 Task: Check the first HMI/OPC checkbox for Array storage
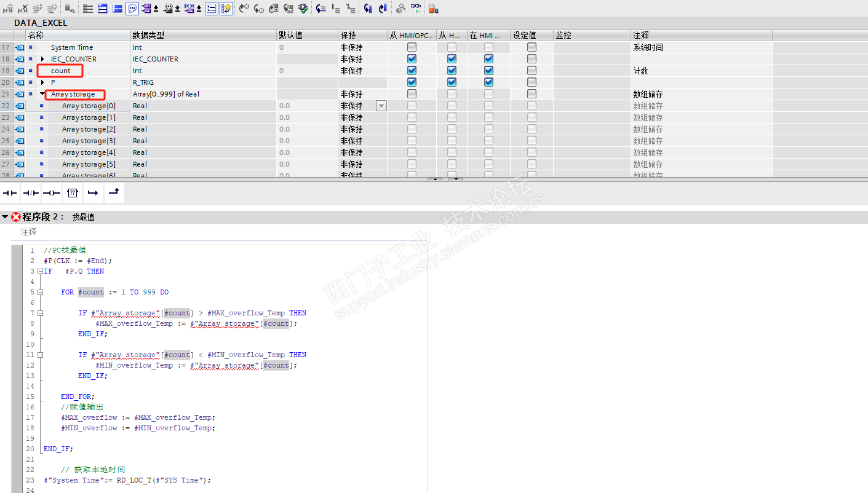click(x=412, y=94)
